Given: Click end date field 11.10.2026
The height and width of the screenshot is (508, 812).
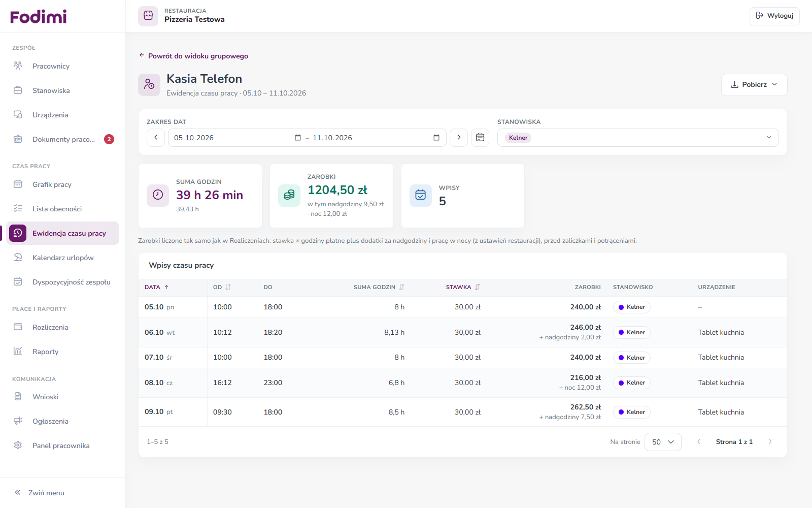Looking at the screenshot, I should (332, 138).
